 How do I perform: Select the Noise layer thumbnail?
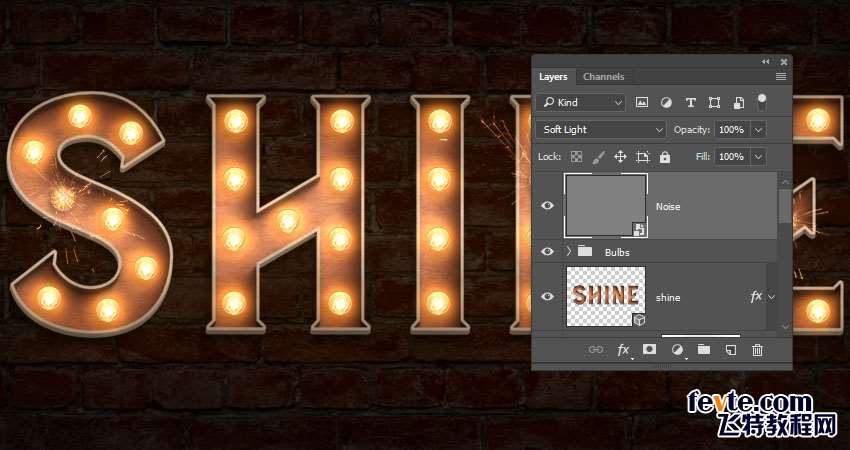coord(606,206)
